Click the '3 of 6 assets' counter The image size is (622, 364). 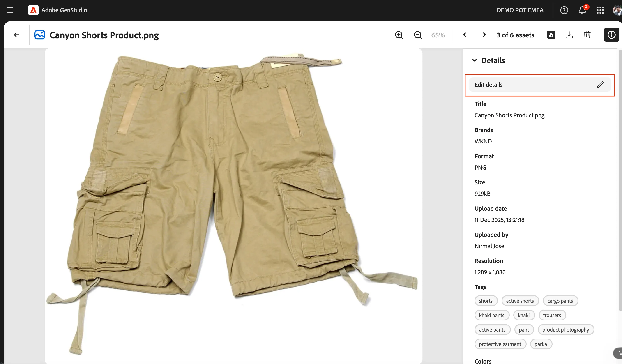point(515,35)
